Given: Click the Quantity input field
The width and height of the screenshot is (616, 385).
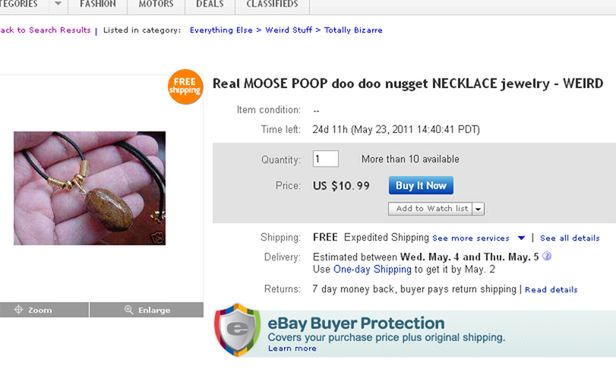Looking at the screenshot, I should (x=326, y=159).
